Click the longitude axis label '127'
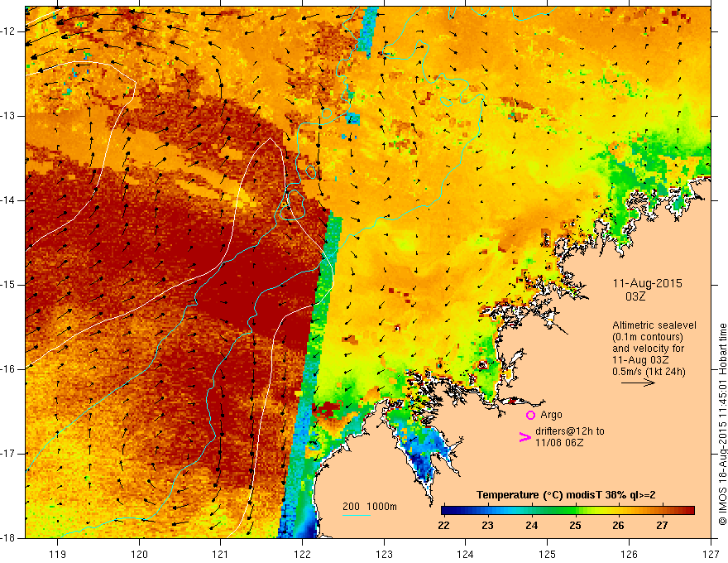This screenshot has height=563, width=728. pyautogui.click(x=711, y=554)
